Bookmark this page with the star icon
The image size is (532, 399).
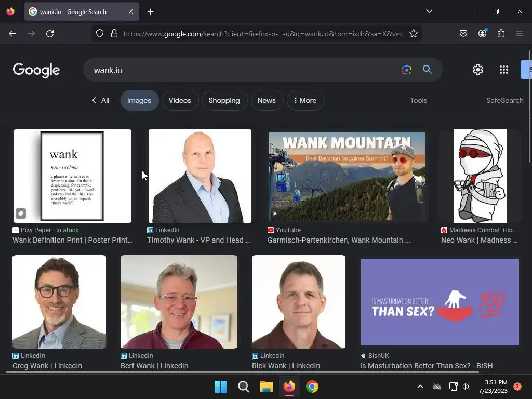(x=413, y=33)
